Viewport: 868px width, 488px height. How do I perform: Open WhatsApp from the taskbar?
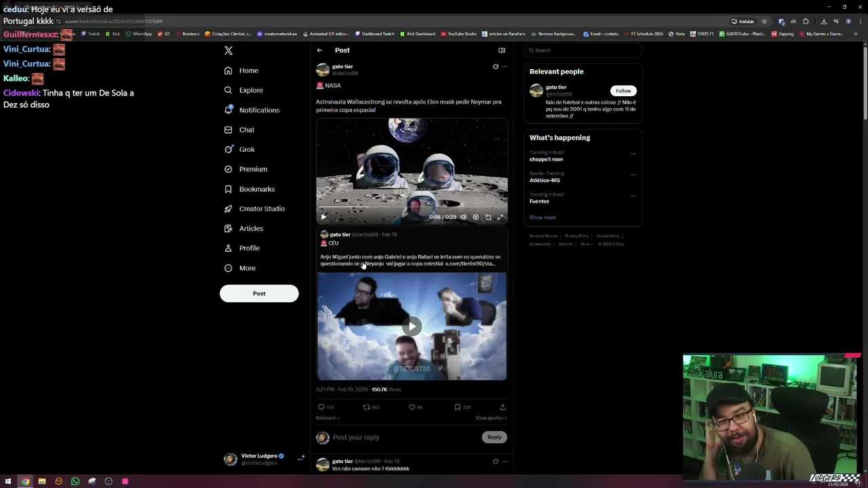(75, 481)
